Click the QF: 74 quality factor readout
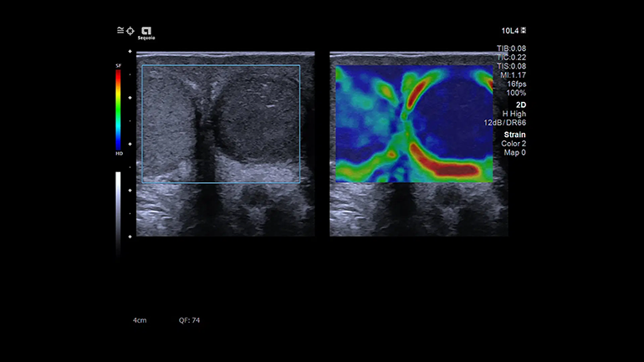The image size is (644, 362). [189, 320]
